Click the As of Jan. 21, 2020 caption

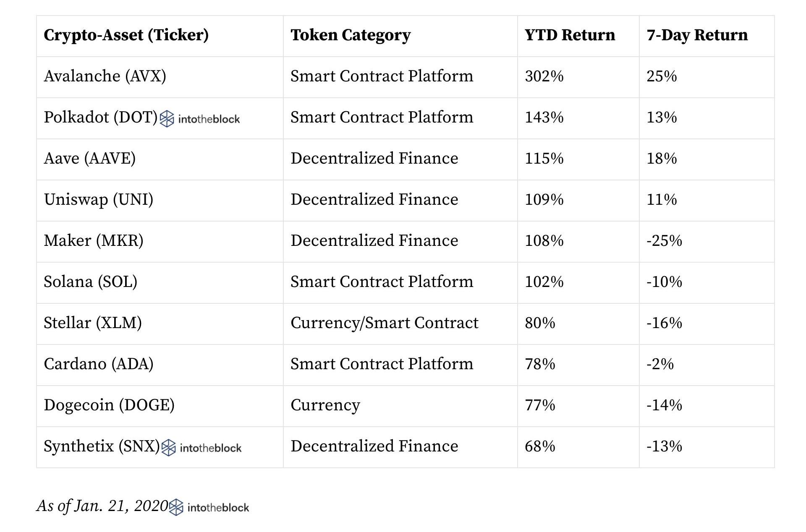(102, 506)
